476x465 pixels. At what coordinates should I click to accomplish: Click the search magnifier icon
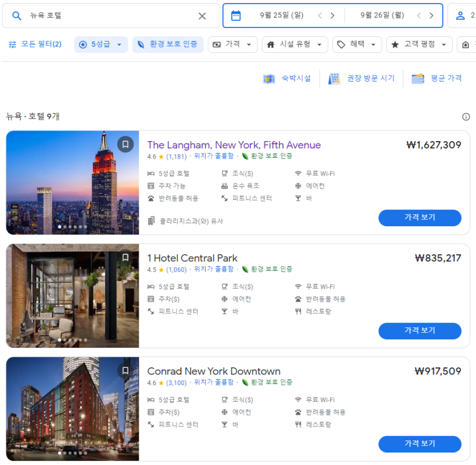[17, 16]
